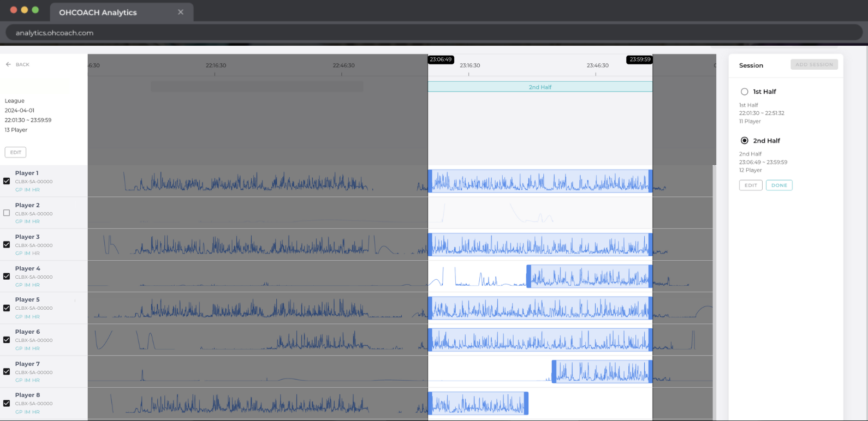Click the ADD SESSION button
Image resolution: width=868 pixels, height=421 pixels.
coord(814,64)
